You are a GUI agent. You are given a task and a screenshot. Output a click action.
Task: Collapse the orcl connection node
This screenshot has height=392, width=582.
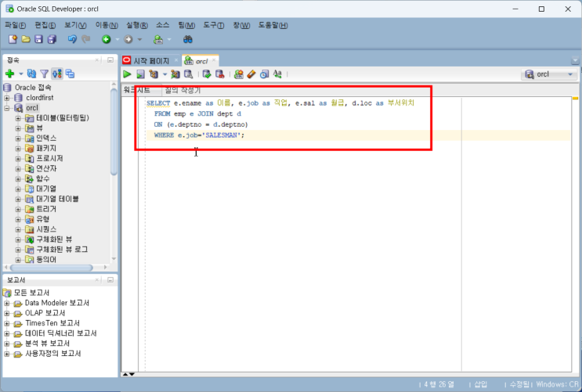click(x=7, y=108)
